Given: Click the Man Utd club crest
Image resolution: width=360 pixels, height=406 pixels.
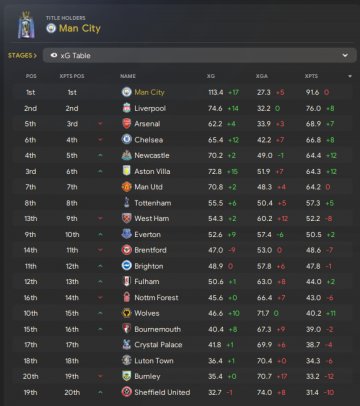Looking at the screenshot, I should pyautogui.click(x=127, y=187).
